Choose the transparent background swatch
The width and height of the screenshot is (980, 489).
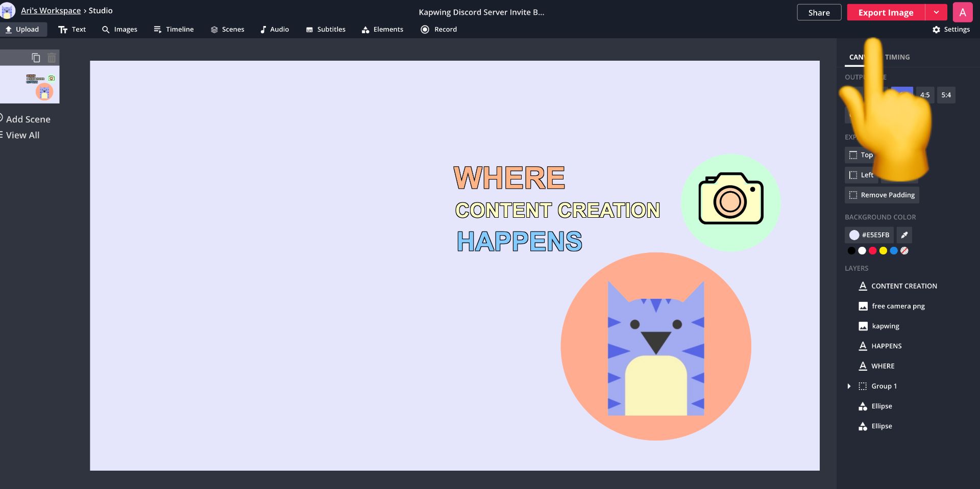904,251
